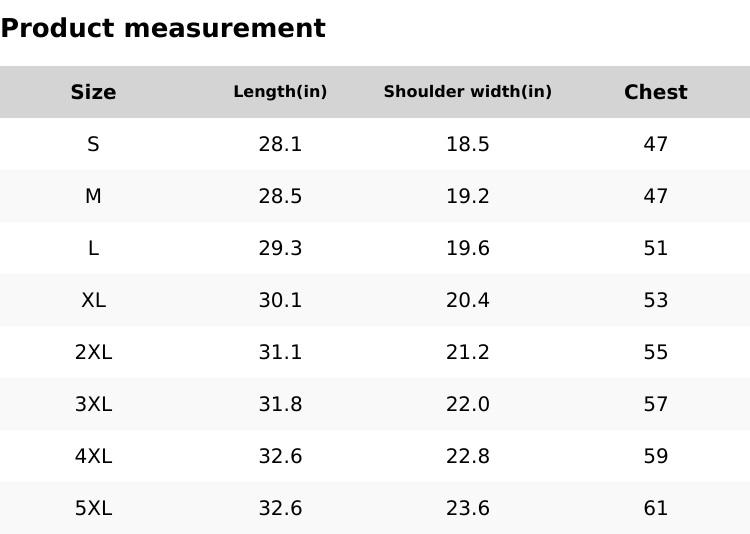Click the 3XL size label

[x=93, y=404]
